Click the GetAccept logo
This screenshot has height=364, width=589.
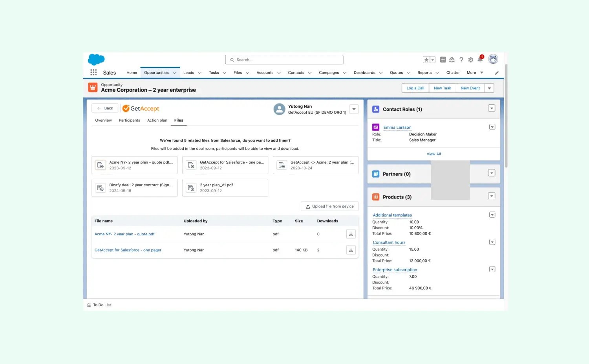tap(140, 108)
